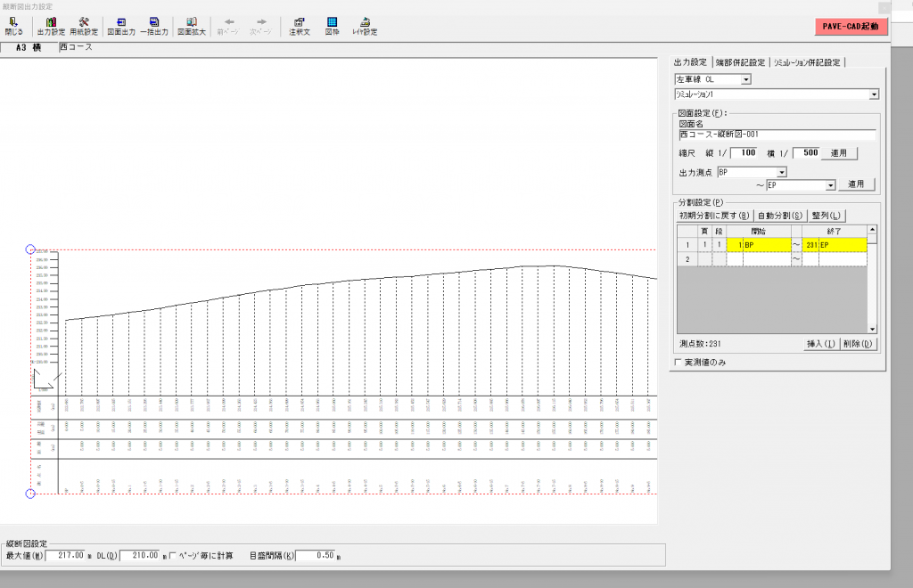Click 挿入(I) insert button
Screen dimensions: 913x588
coord(820,344)
